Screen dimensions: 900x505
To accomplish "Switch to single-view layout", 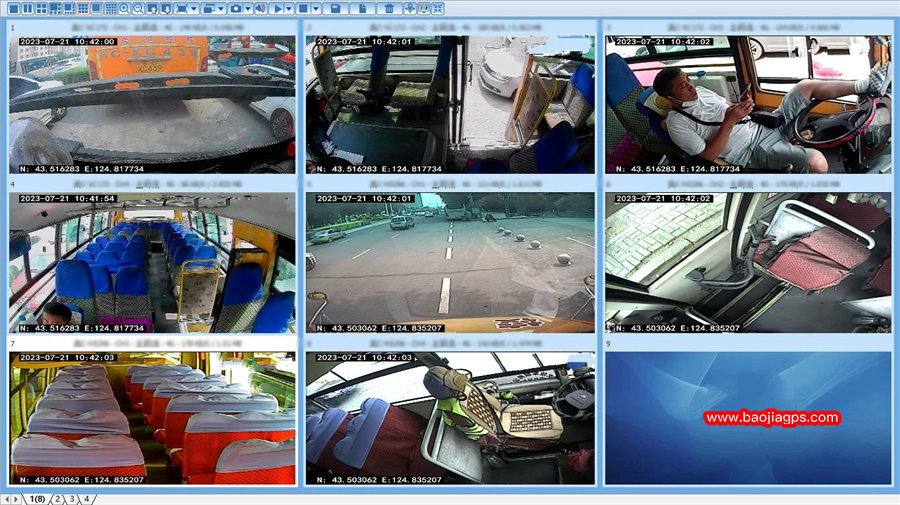I will point(14,8).
